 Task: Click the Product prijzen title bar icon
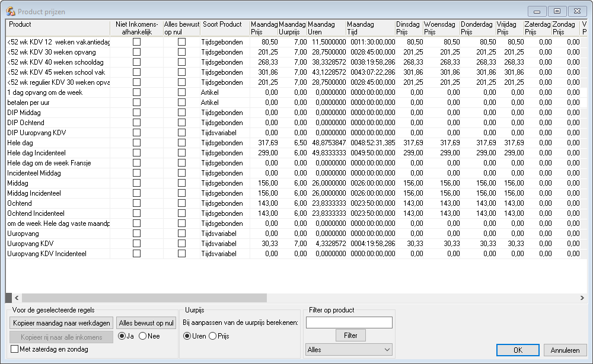pos(11,11)
